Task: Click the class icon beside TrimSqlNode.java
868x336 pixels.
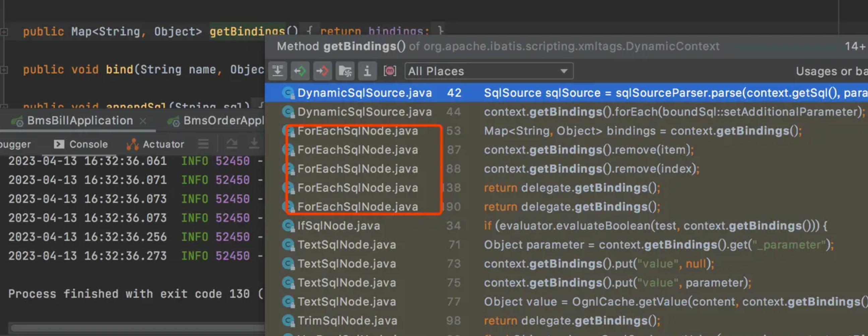Action: click(288, 321)
